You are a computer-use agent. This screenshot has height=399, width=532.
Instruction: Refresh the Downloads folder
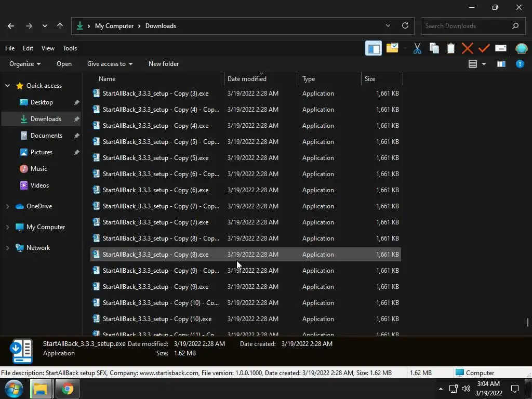(x=405, y=25)
